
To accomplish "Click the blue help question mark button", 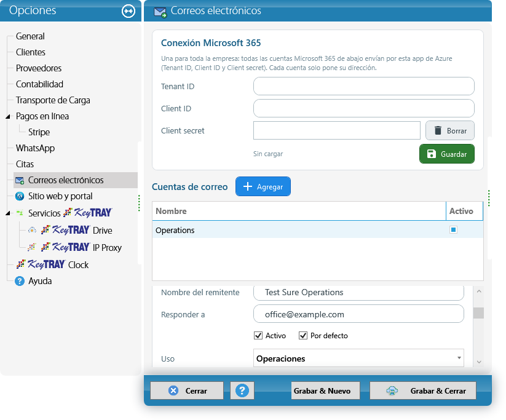I will click(x=242, y=390).
